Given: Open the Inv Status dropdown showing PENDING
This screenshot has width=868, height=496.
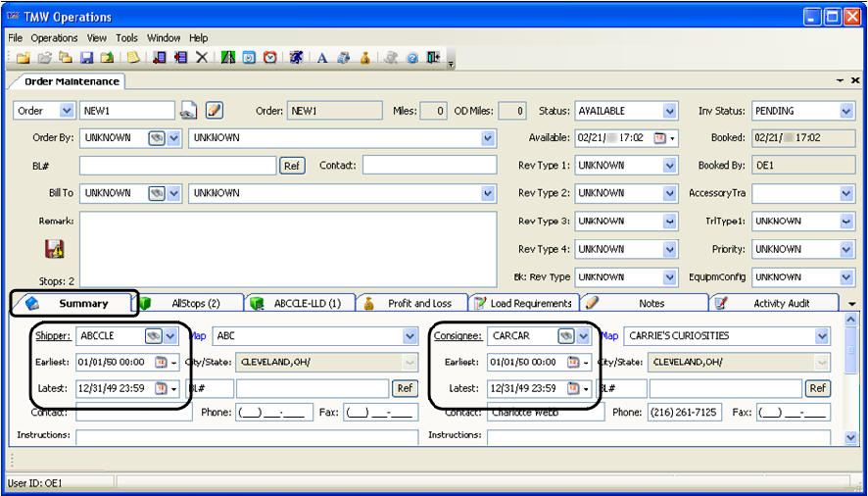Looking at the screenshot, I should point(846,111).
